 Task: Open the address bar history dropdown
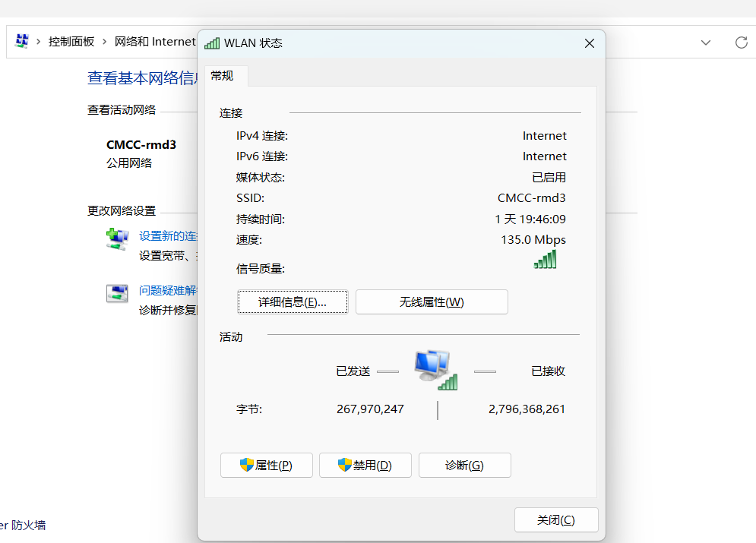[x=706, y=43]
